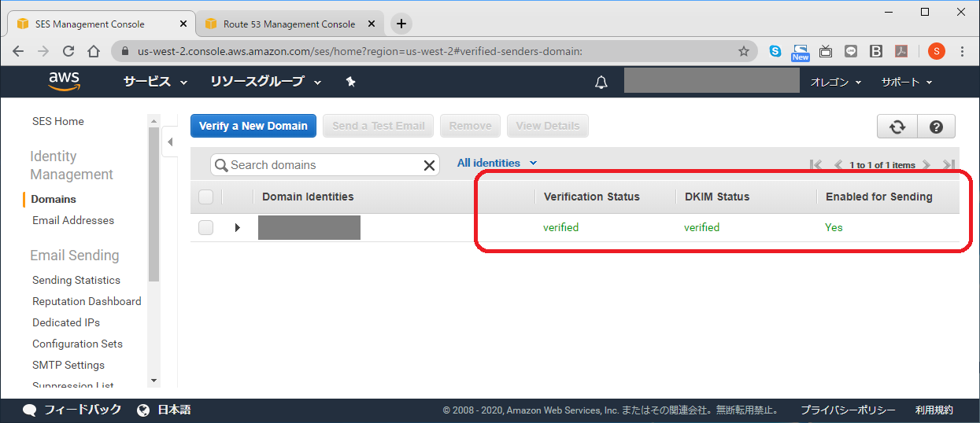Sort by Verification Status column header

[592, 197]
